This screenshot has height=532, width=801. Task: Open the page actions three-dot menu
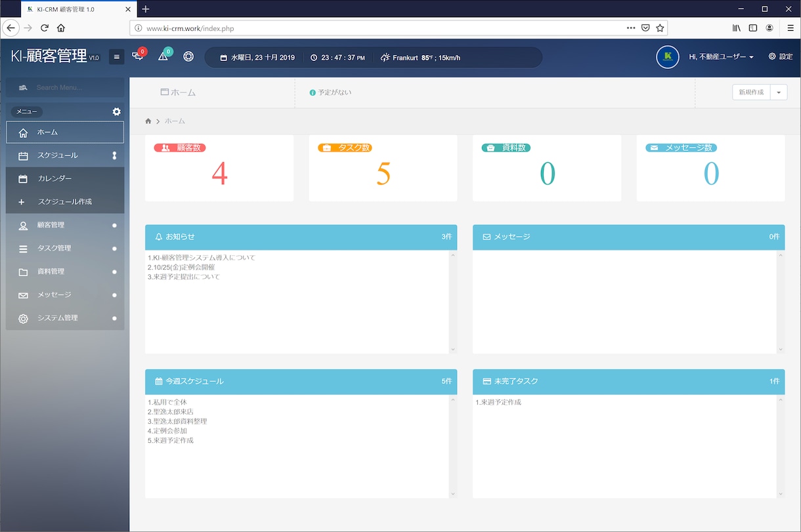[631, 28]
